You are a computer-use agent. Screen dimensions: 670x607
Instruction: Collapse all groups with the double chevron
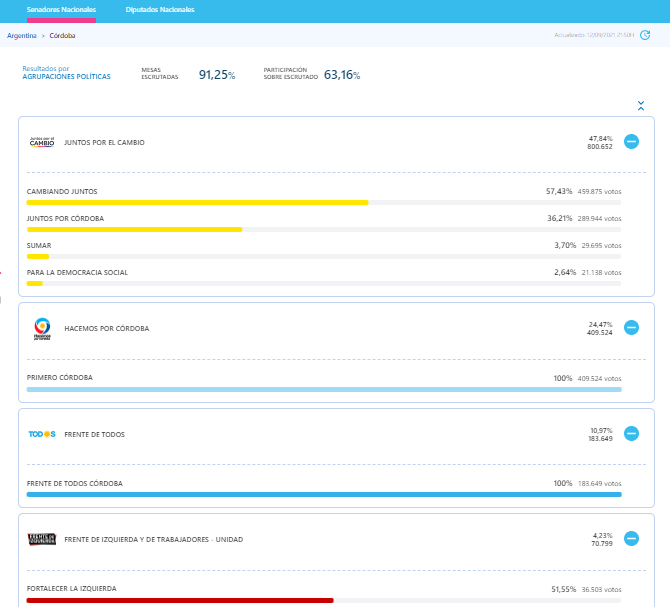[640, 105]
